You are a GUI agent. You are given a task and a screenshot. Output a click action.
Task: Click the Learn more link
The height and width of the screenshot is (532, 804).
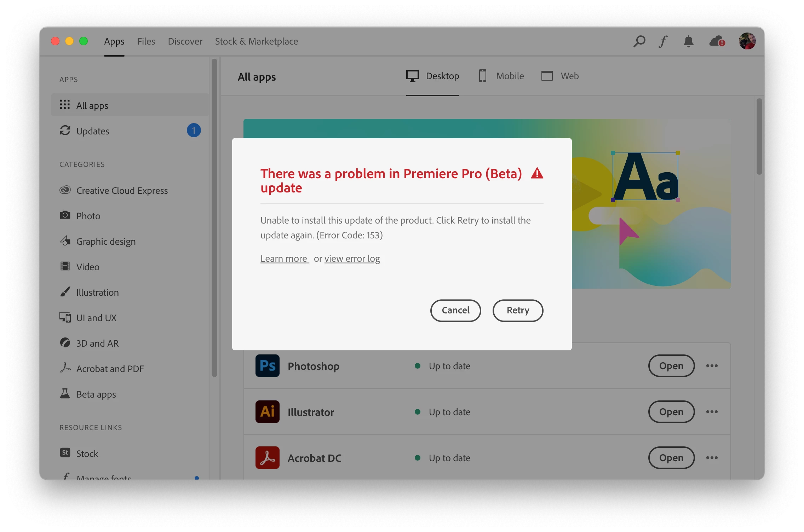pos(284,259)
